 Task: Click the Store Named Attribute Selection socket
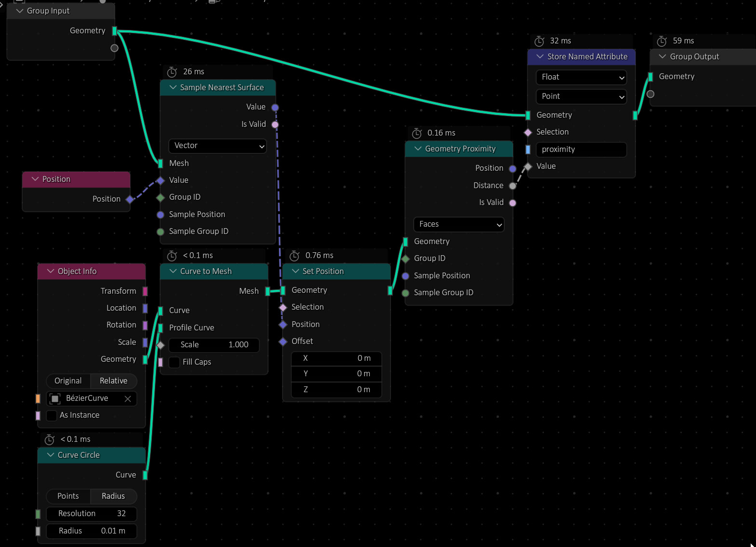click(528, 132)
